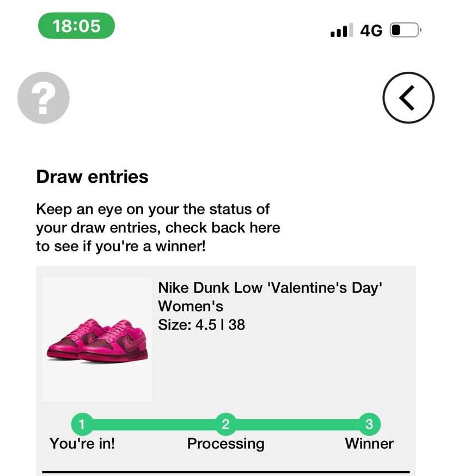Open Nike Dunk Low 'Valentine's Day' title
This screenshot has width=452, height=476.
tap(270, 287)
